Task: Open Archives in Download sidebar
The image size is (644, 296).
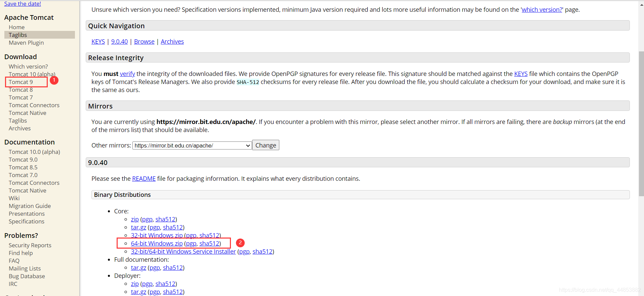Action: (x=19, y=128)
